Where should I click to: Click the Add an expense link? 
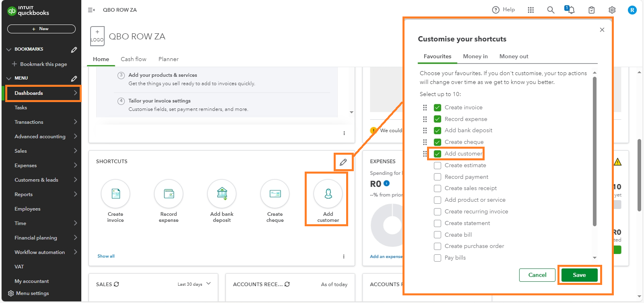point(386,256)
